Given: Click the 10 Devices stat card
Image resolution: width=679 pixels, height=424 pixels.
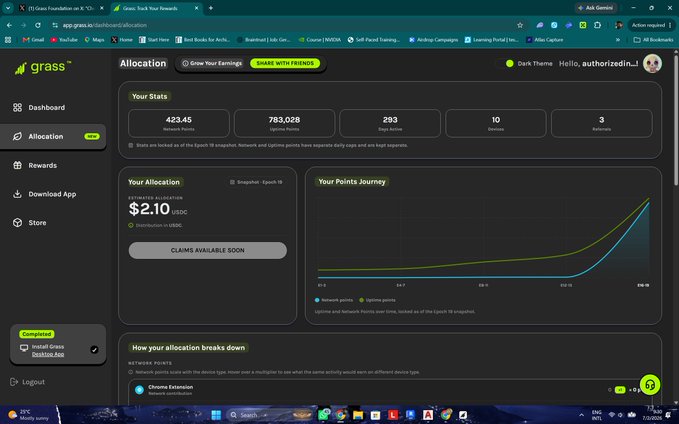Looking at the screenshot, I should point(495,123).
